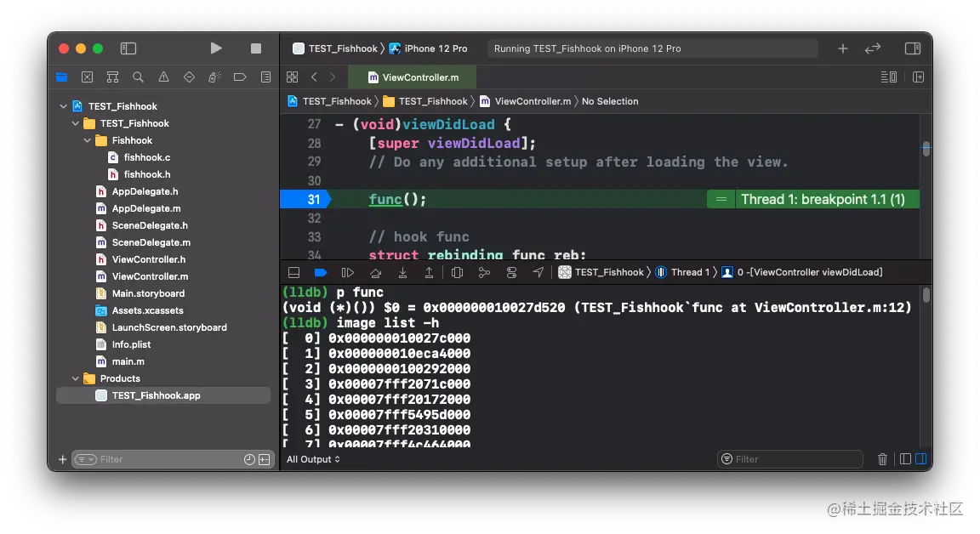Open the Library with the plus button
Screen dimensions: 980x534
(x=842, y=48)
